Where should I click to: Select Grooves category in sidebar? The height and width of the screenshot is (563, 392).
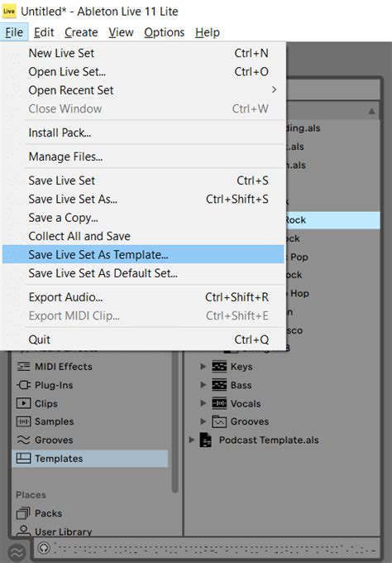[89, 440]
